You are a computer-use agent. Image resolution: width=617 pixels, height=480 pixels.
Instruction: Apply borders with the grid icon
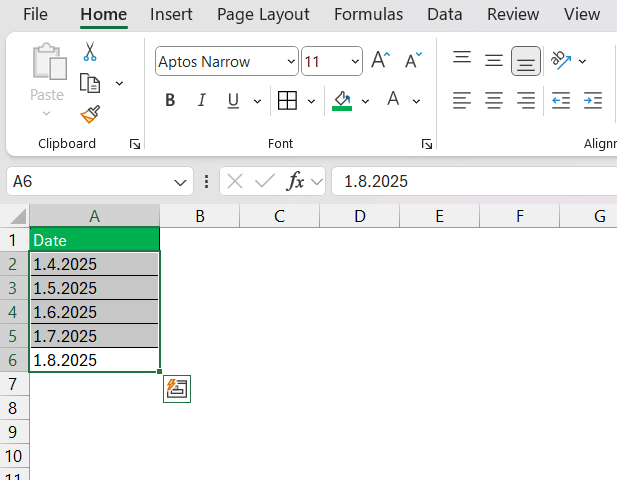[287, 101]
